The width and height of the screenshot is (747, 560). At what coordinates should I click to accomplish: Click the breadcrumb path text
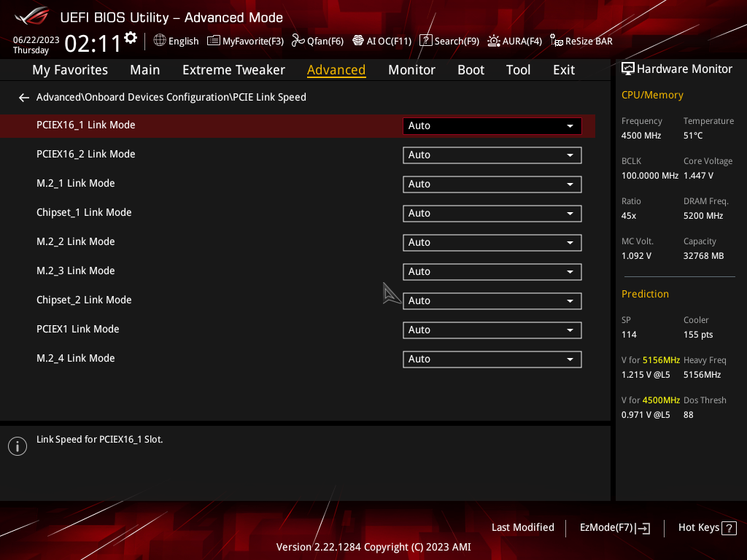click(x=171, y=97)
